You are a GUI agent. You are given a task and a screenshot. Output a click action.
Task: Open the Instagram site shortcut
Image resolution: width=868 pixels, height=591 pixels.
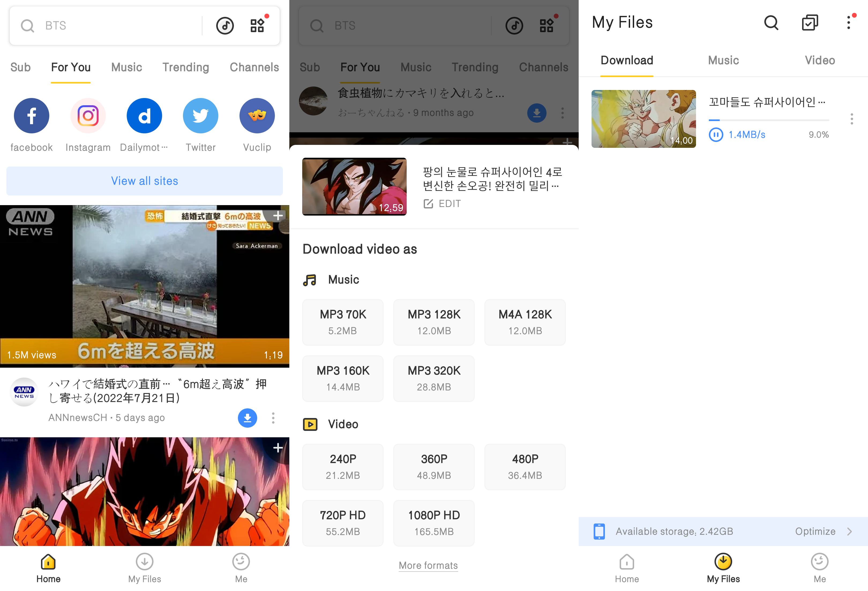(x=88, y=115)
